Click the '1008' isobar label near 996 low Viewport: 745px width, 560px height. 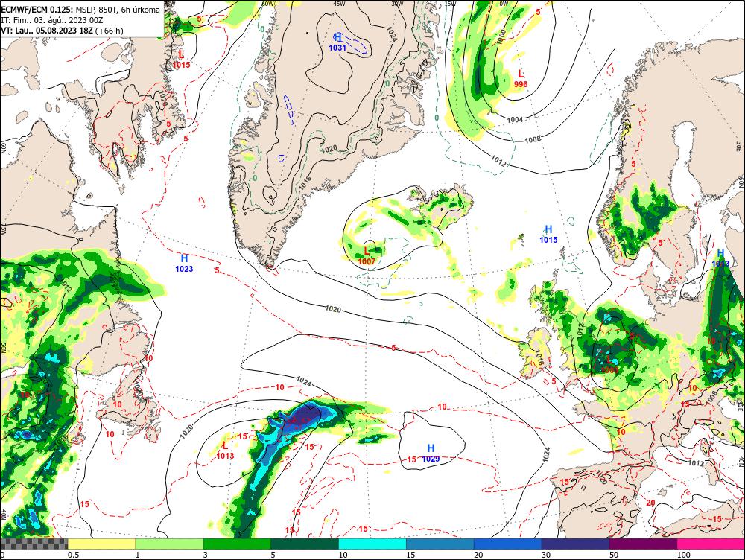click(533, 140)
